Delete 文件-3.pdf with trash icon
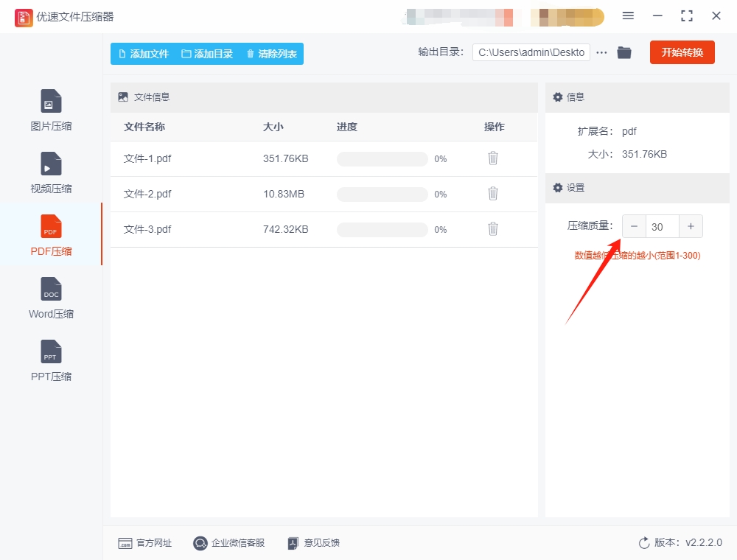 click(x=492, y=229)
